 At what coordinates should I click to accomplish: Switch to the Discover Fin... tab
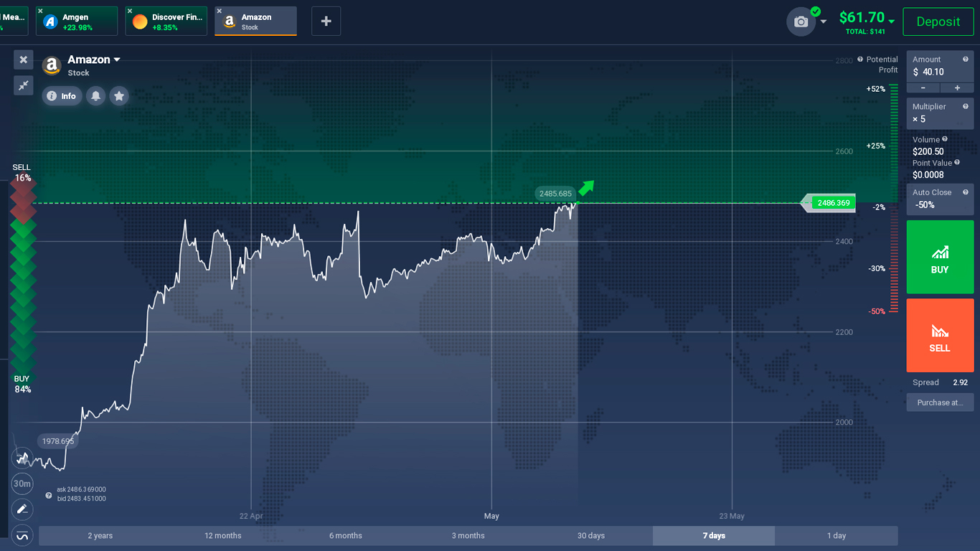pyautogui.click(x=166, y=22)
